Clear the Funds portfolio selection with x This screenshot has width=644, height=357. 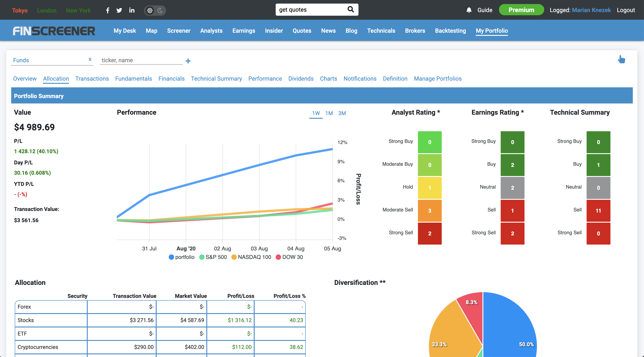[x=90, y=59]
